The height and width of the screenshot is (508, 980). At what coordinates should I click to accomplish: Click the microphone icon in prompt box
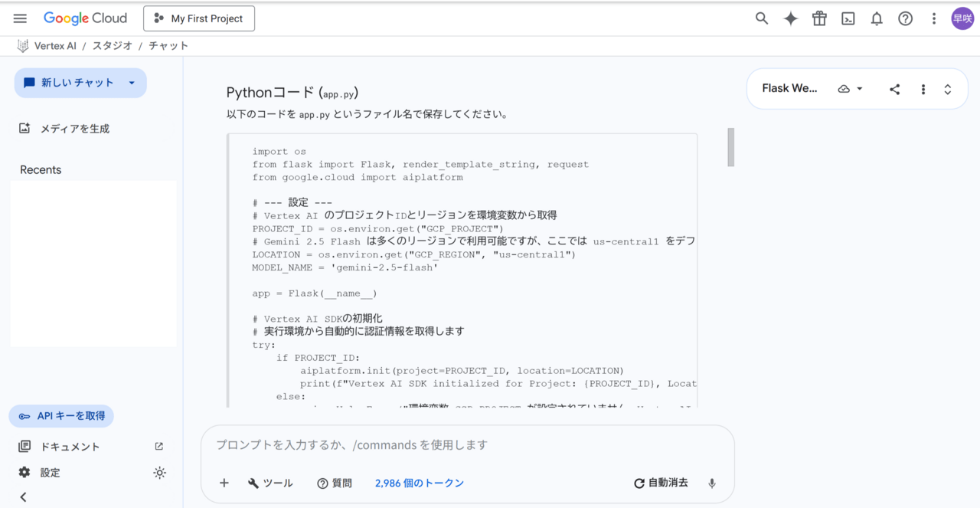click(712, 483)
